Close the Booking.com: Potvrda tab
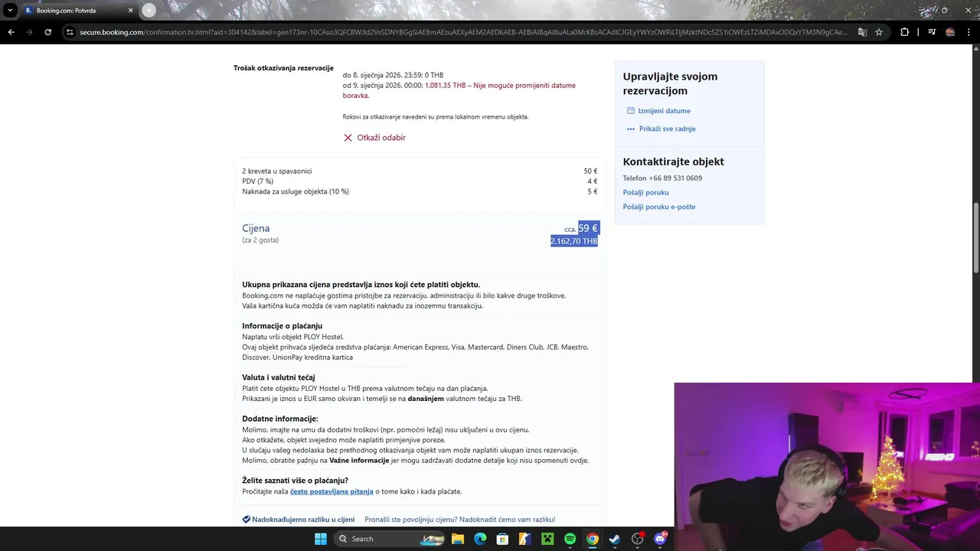Viewport: 980px width, 551px height. coord(130,11)
